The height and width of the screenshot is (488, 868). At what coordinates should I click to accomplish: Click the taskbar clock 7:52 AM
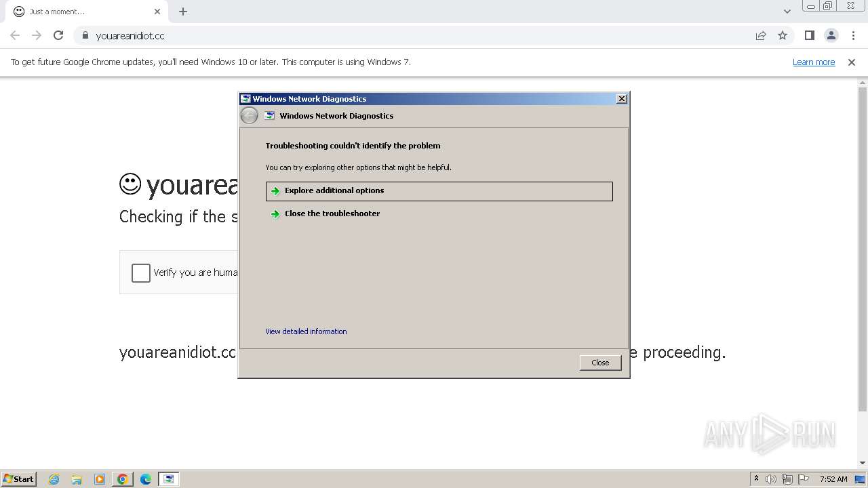833,479
